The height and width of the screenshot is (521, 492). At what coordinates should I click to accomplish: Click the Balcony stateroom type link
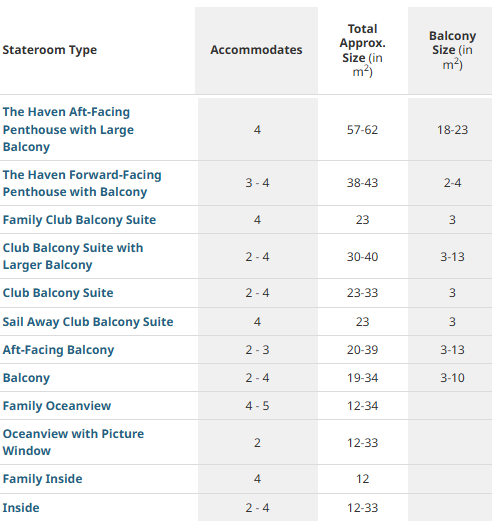click(x=26, y=378)
